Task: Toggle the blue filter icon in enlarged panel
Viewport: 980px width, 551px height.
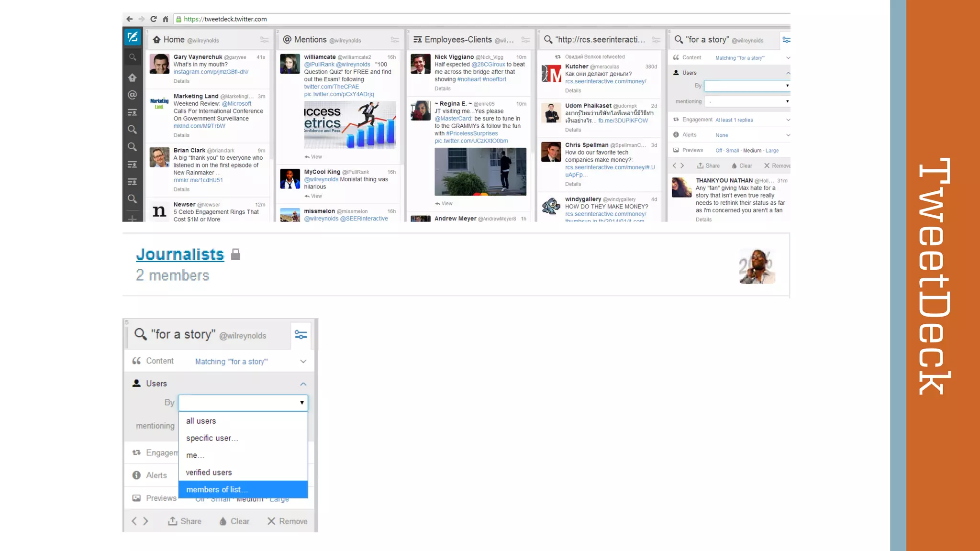Action: [x=301, y=334]
